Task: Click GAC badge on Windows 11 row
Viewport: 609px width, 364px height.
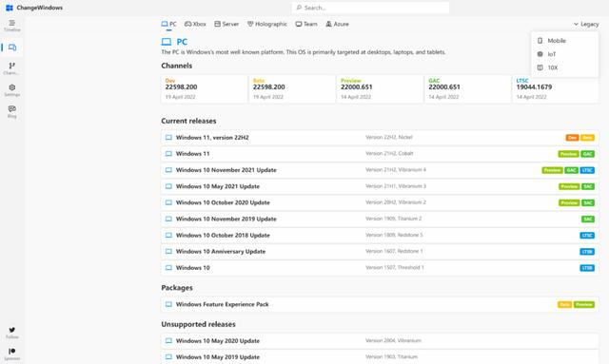Action: [x=588, y=154]
